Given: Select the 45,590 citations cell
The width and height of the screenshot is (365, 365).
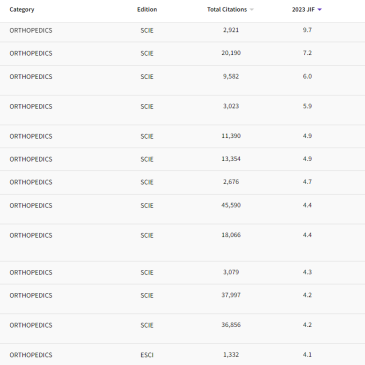Looking at the screenshot, I should point(231,205).
